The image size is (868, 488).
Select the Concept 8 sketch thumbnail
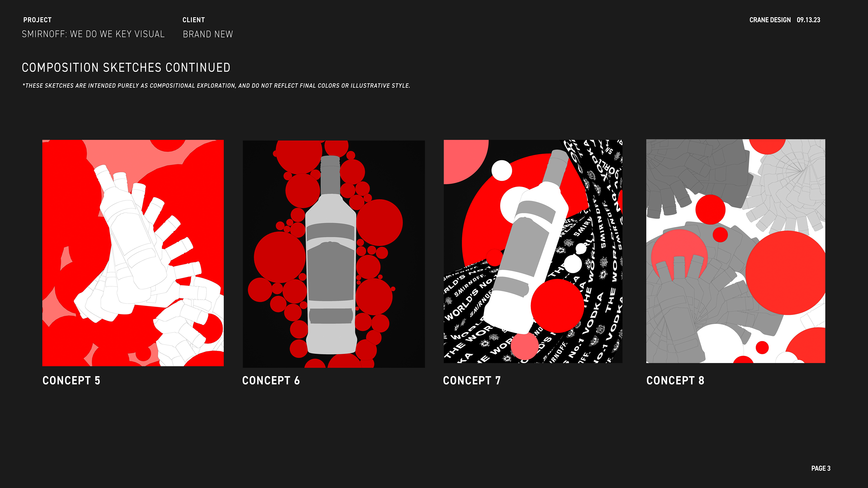[x=736, y=251]
